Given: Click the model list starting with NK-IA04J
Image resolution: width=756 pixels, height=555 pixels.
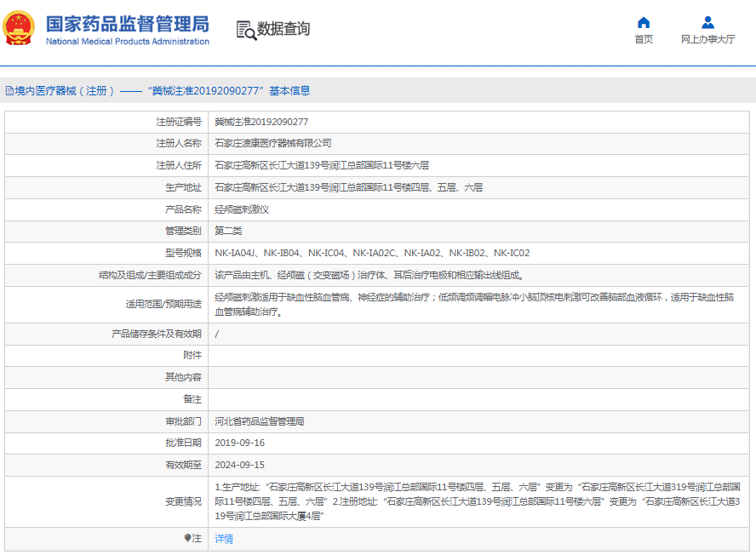Looking at the screenshot, I should tap(372, 253).
